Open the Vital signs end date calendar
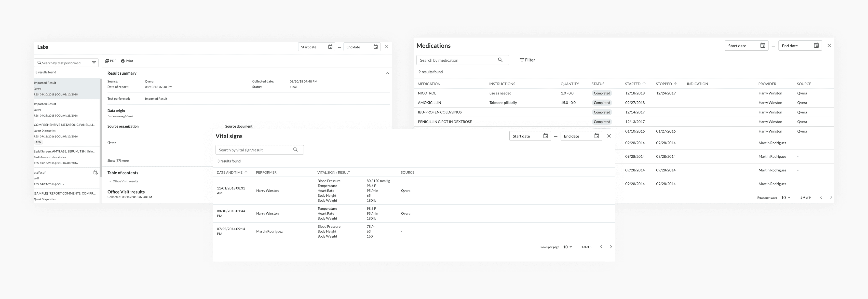The image size is (868, 299). (x=597, y=136)
